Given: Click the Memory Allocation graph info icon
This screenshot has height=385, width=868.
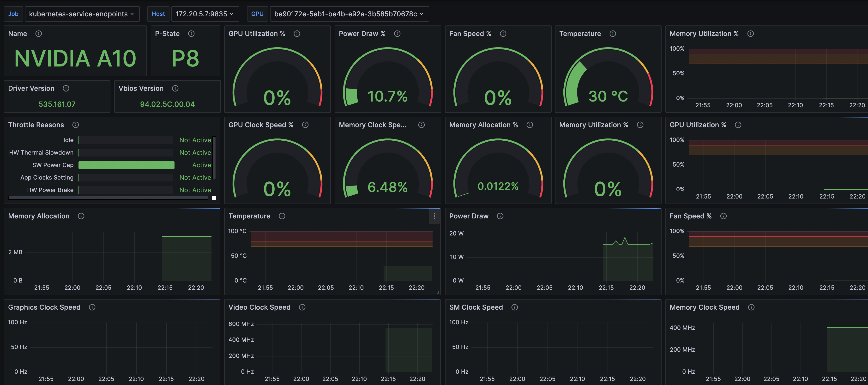Looking at the screenshot, I should (x=81, y=216).
